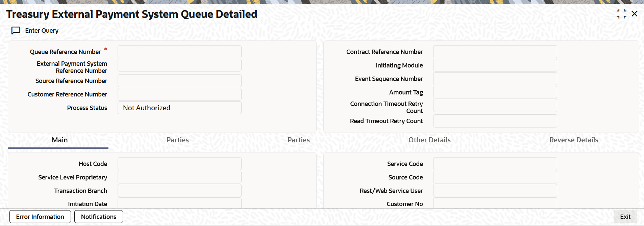Focus the Contract Reference Number field

click(x=495, y=52)
